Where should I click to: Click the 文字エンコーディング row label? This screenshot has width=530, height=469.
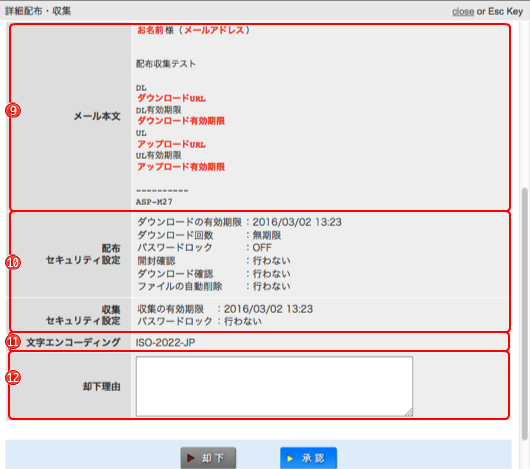pyautogui.click(x=73, y=343)
